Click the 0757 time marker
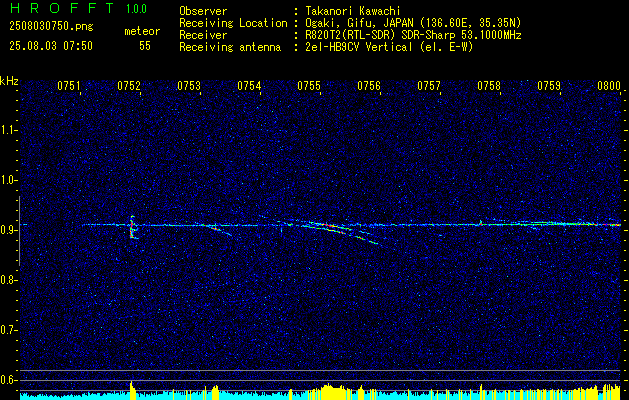The height and width of the screenshot is (400, 629). point(429,86)
